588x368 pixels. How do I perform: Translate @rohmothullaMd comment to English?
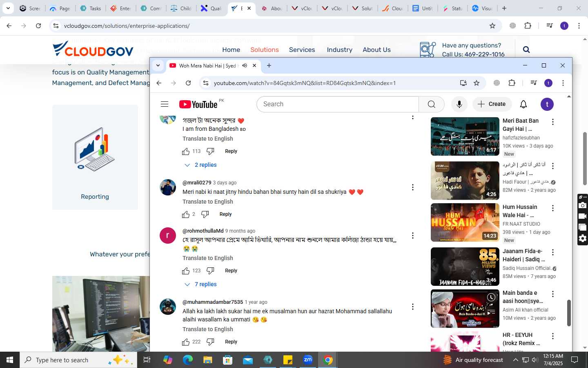pos(208,258)
